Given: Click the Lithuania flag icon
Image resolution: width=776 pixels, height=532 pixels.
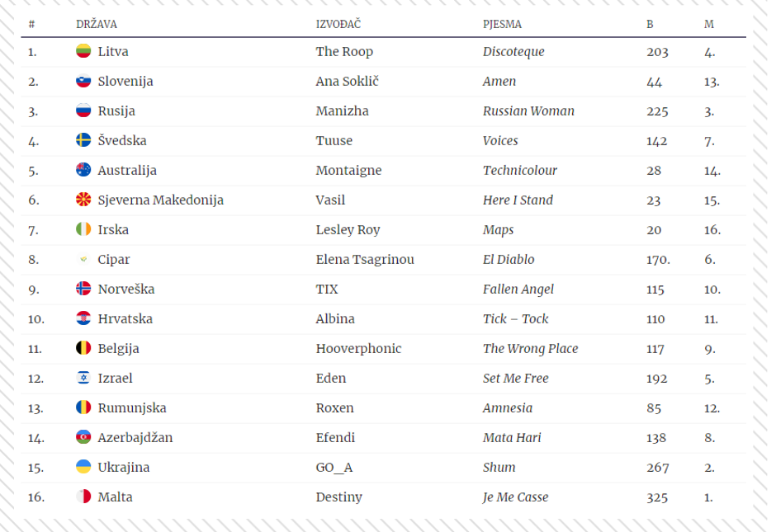Looking at the screenshot, I should coord(83,51).
